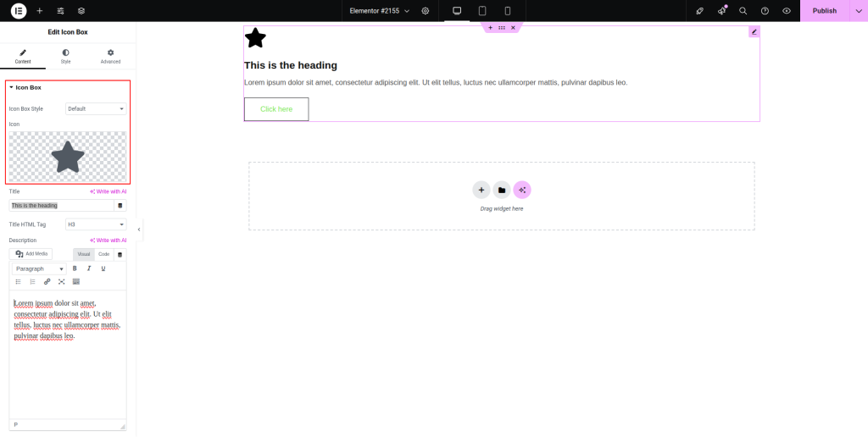Collapse the editor panel arrow
The image size is (868, 437).
[x=139, y=229]
